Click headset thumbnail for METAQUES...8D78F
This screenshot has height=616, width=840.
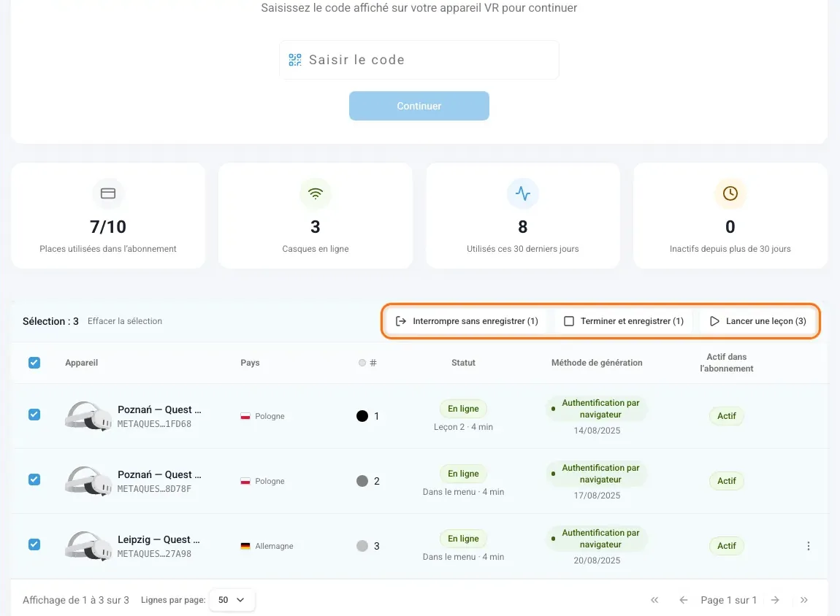[88, 480]
